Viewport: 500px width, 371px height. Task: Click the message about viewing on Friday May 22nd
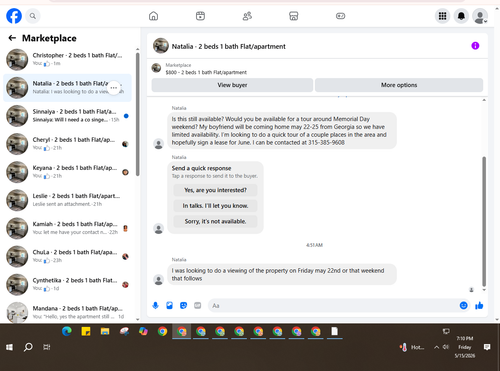tap(282, 274)
